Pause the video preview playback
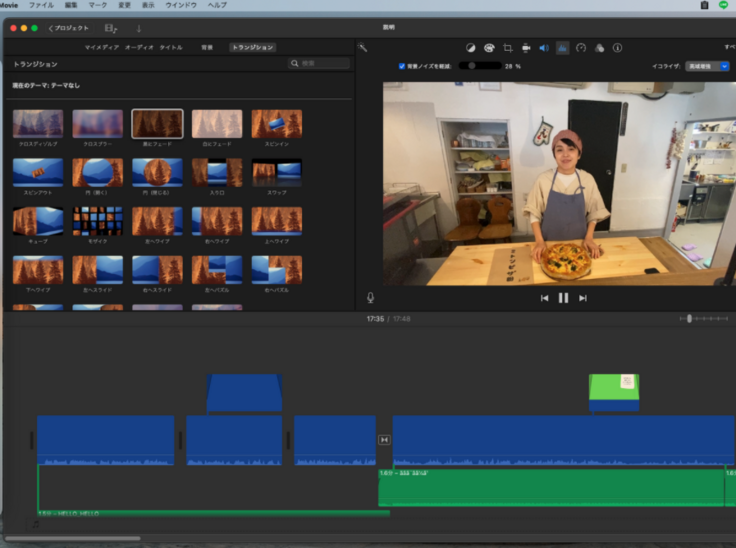This screenshot has width=736, height=548. pyautogui.click(x=563, y=297)
